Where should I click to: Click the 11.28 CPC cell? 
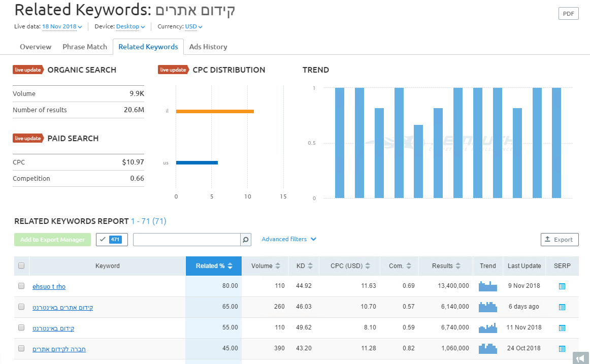pyautogui.click(x=369, y=348)
